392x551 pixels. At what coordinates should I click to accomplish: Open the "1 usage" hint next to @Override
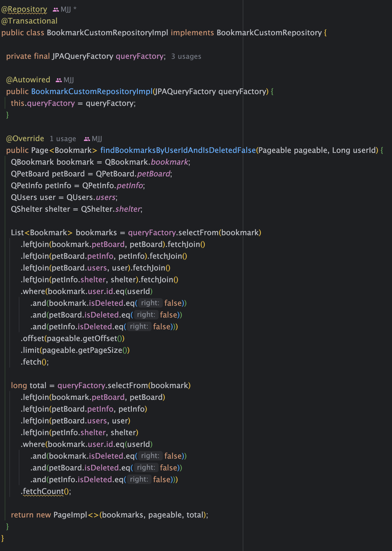[63, 139]
